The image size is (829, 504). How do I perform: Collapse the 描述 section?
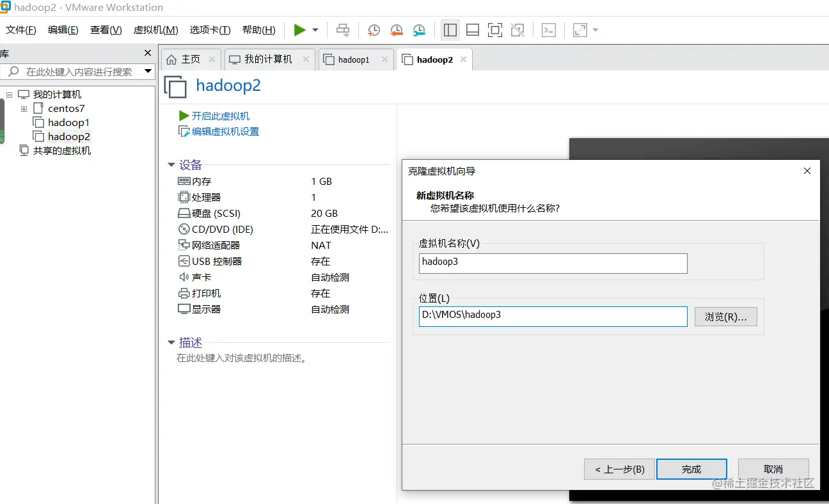pyautogui.click(x=171, y=343)
